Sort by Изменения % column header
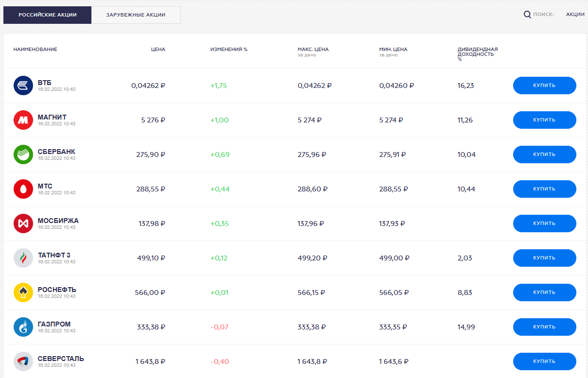The image size is (588, 378). (229, 50)
